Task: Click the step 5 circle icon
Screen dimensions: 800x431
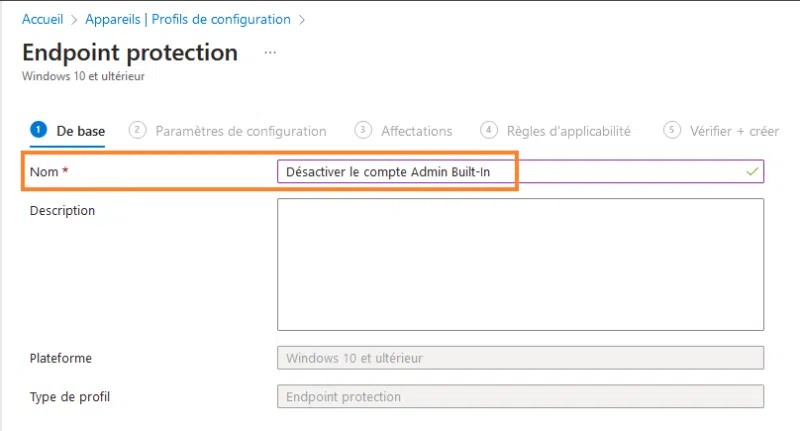Action: (672, 130)
